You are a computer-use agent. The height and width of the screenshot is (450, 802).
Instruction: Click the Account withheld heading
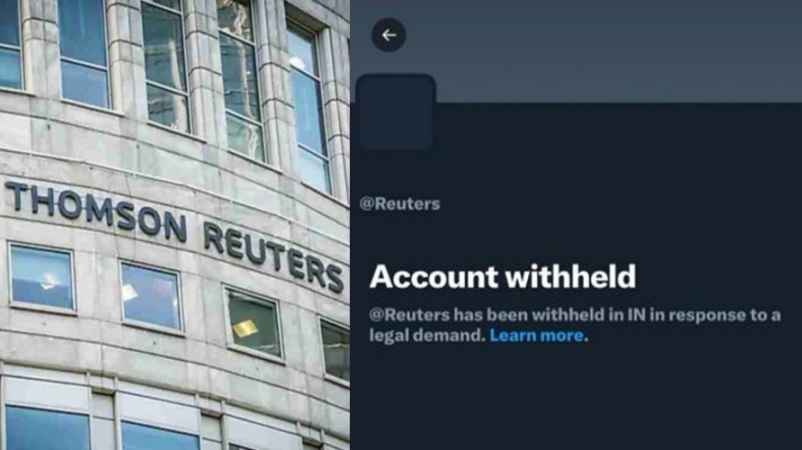click(502, 277)
